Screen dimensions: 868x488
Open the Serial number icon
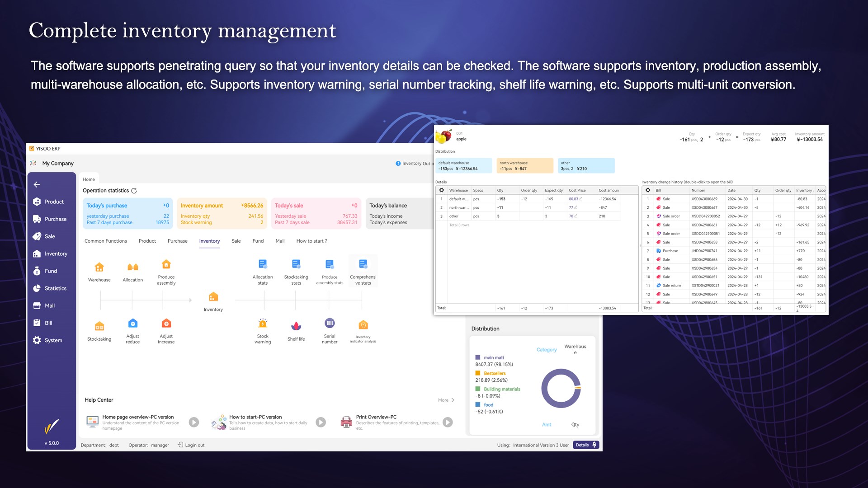pyautogui.click(x=330, y=324)
